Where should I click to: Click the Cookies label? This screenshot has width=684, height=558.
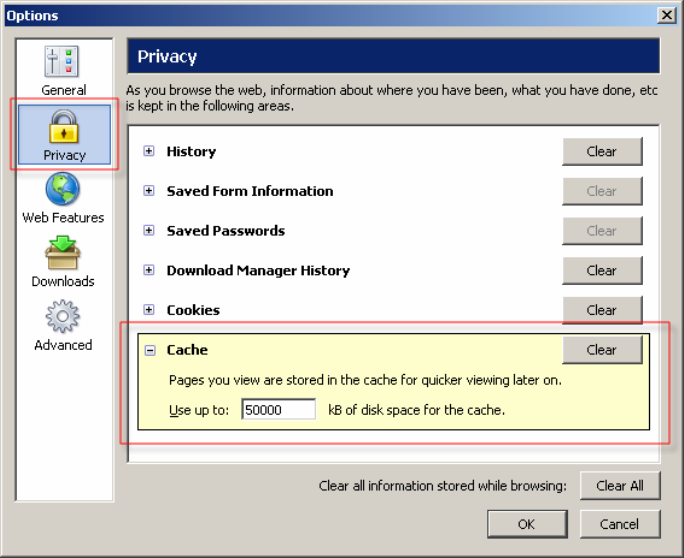[x=193, y=310]
